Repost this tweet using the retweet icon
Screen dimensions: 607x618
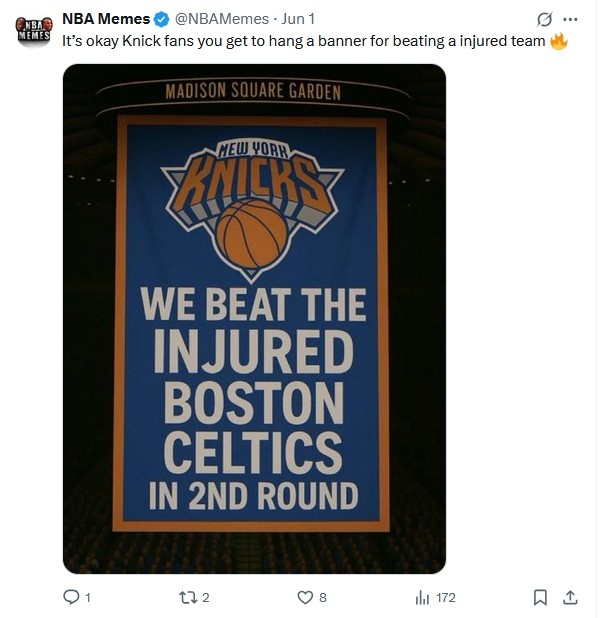tap(185, 597)
